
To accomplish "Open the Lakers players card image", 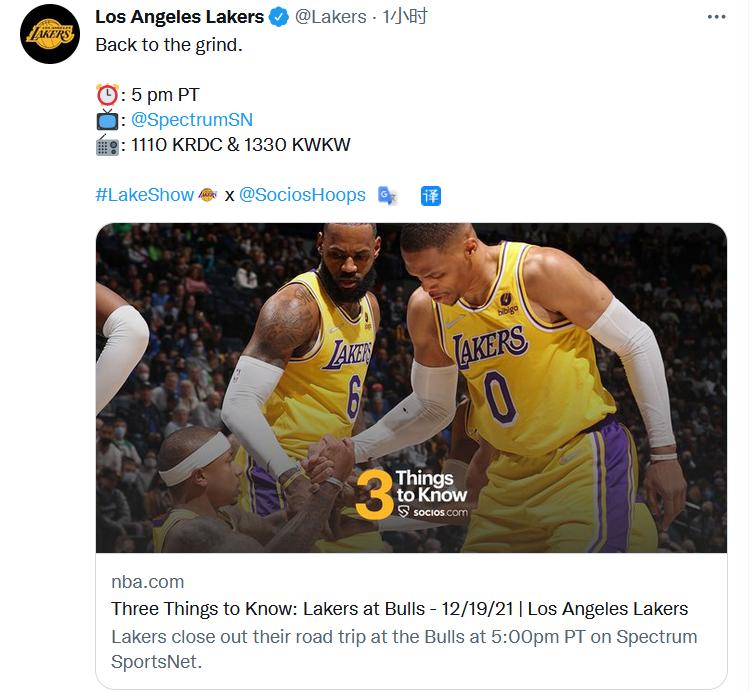I will pos(411,388).
